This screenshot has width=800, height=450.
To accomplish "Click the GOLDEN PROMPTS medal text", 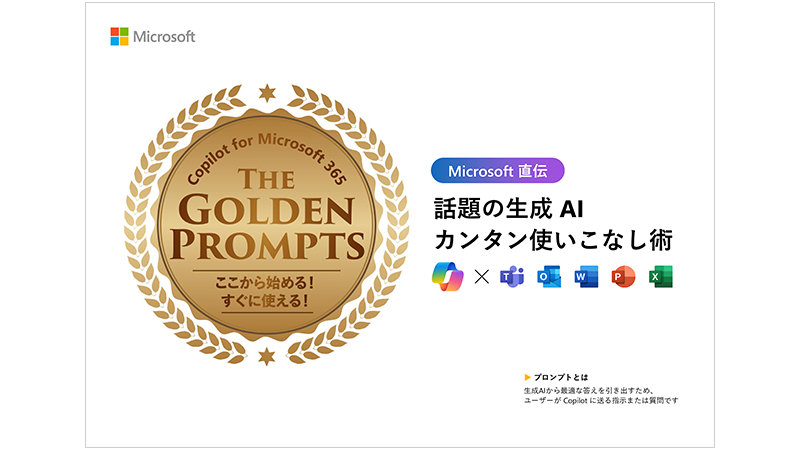I will (x=265, y=226).
